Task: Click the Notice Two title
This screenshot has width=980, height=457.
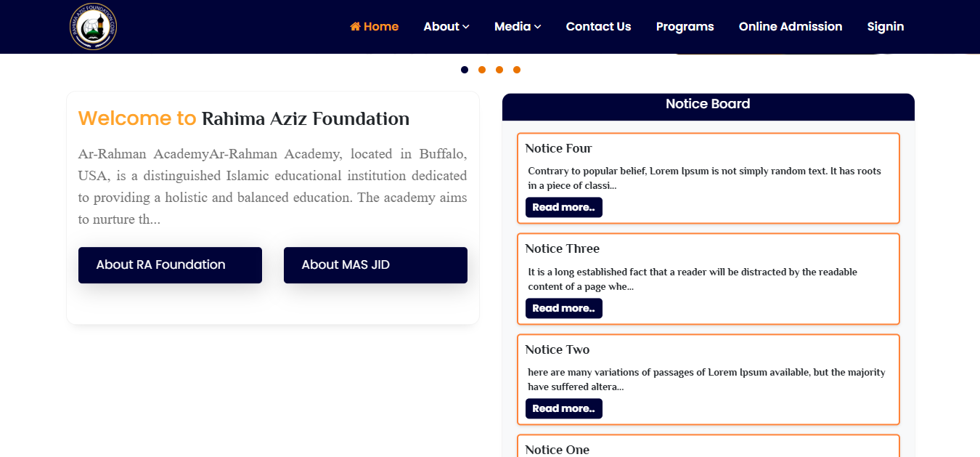Action: click(x=558, y=349)
